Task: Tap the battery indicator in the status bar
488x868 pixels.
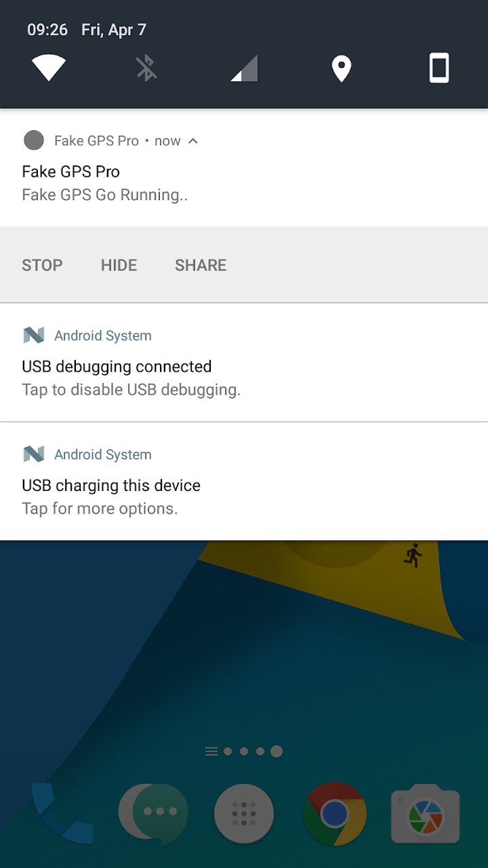Action: click(438, 67)
